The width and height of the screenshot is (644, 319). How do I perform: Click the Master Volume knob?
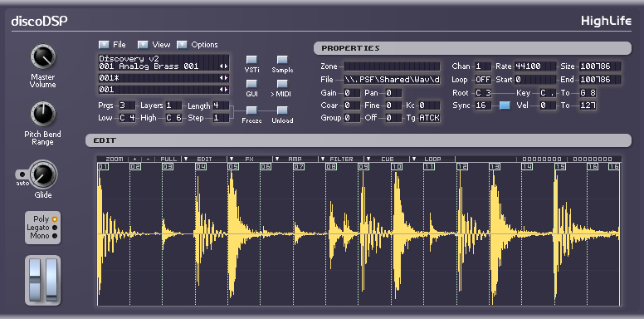[42, 57]
